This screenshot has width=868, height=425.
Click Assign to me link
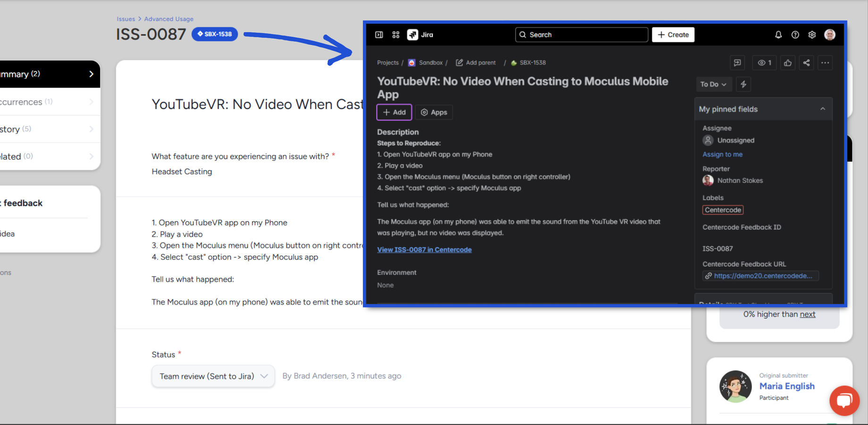(722, 154)
